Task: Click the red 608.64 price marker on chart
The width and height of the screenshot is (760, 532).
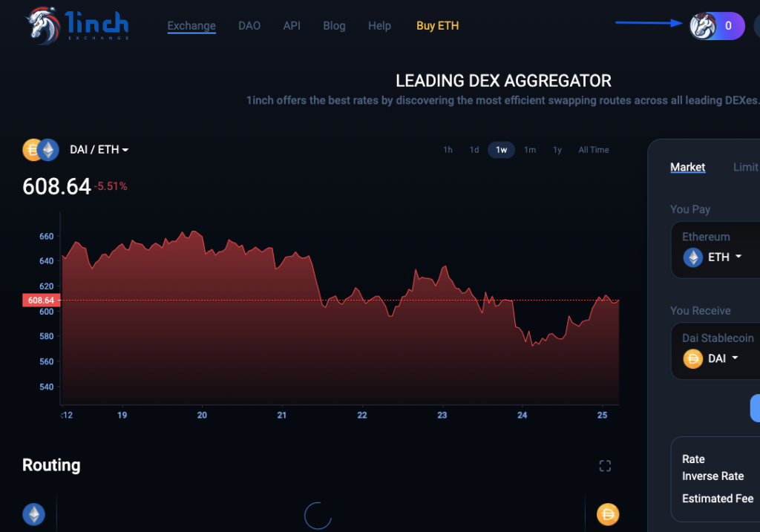Action: point(42,301)
